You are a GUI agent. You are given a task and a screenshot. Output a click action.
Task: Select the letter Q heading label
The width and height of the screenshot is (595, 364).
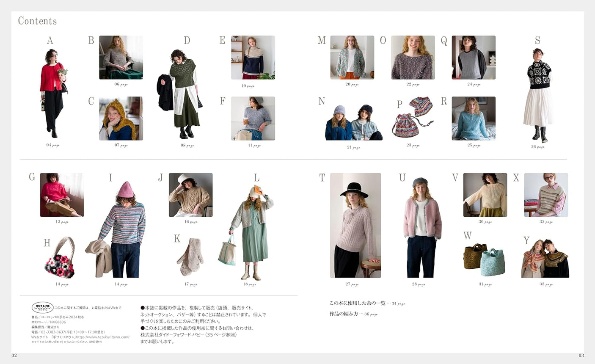[444, 40]
